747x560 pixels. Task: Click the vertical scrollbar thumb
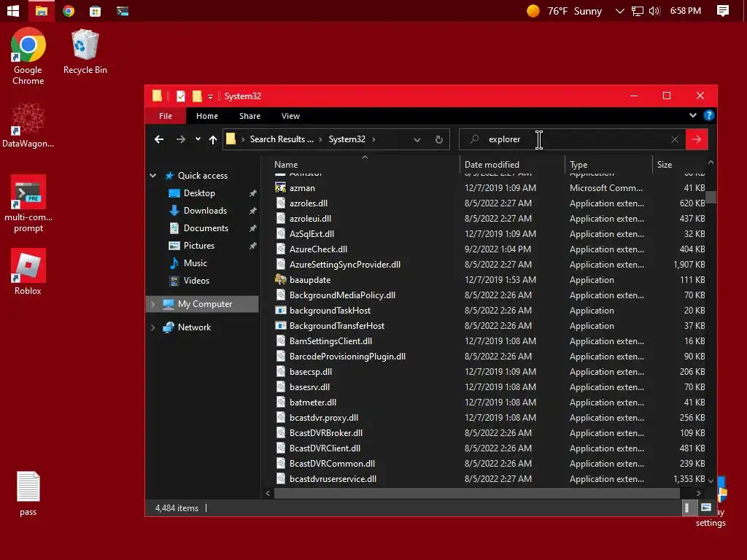point(711,197)
